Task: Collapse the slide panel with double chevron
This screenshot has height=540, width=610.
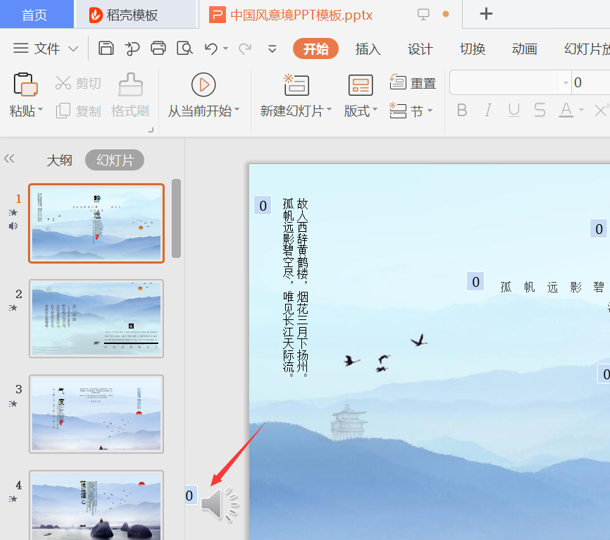Action: pyautogui.click(x=9, y=158)
